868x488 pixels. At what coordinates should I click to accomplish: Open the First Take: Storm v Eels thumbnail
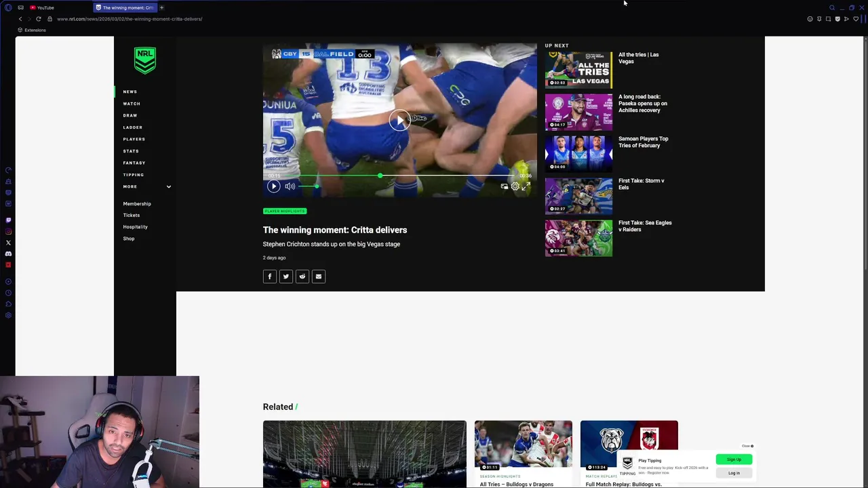click(578, 196)
